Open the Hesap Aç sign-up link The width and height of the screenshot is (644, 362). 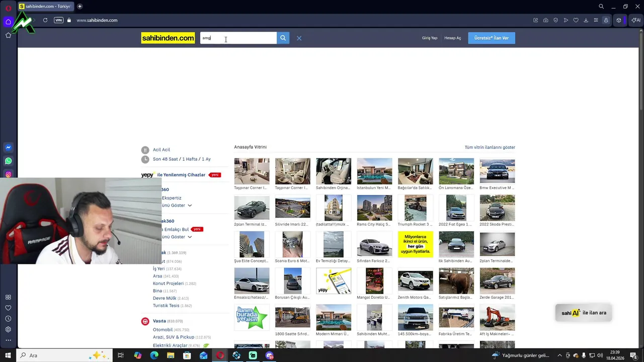pos(452,38)
